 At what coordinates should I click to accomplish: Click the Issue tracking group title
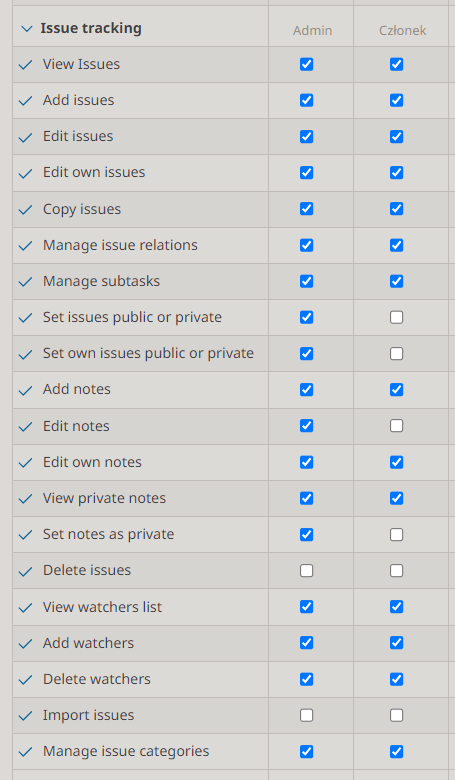pos(91,28)
